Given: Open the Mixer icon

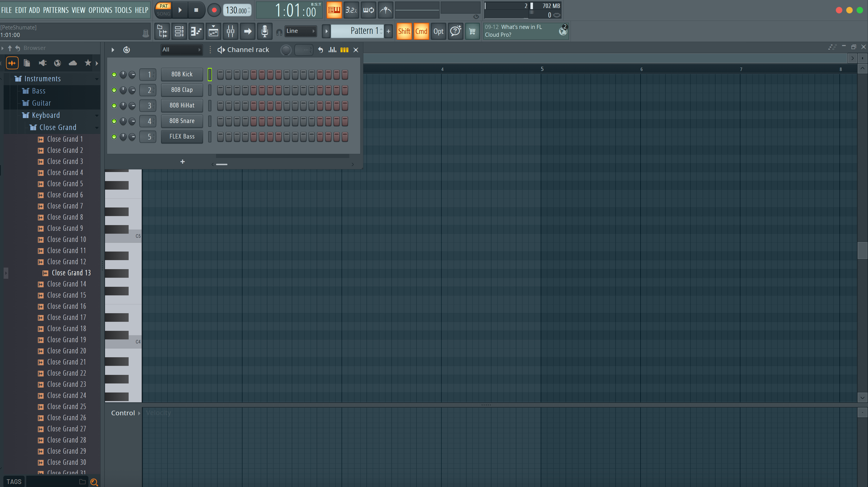Looking at the screenshot, I should coord(230,31).
